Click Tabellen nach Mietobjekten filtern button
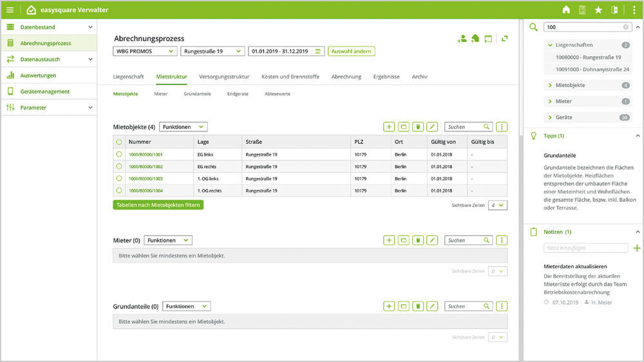 [x=158, y=205]
